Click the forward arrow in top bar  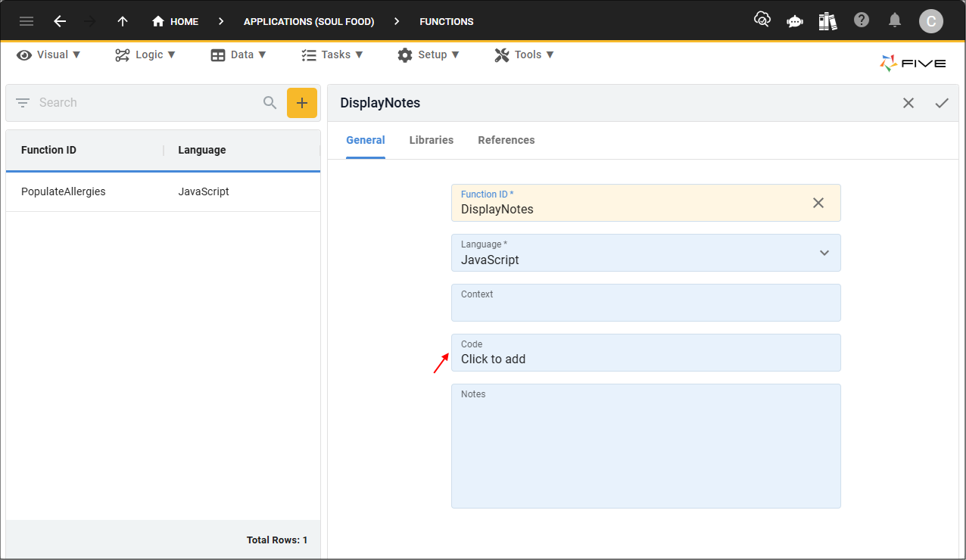(x=91, y=21)
